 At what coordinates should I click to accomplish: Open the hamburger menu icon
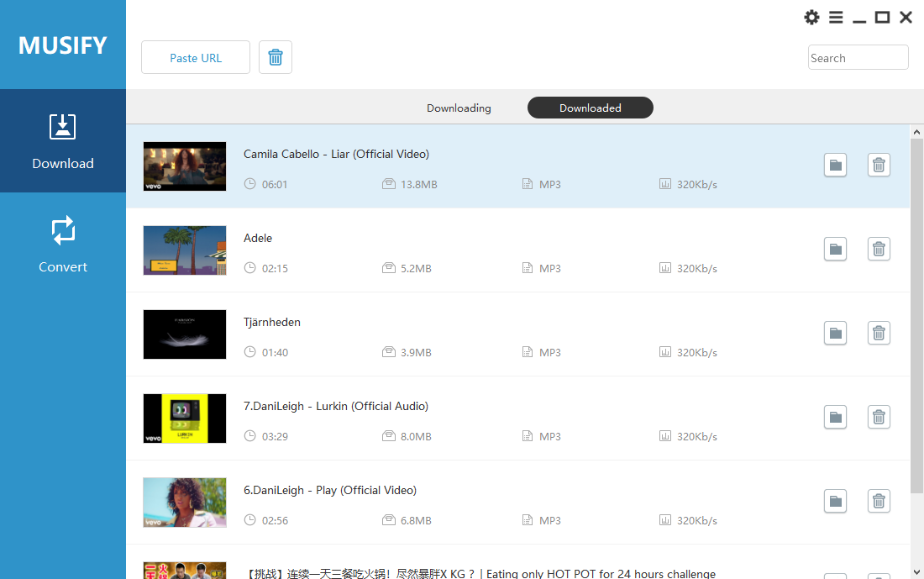(836, 17)
